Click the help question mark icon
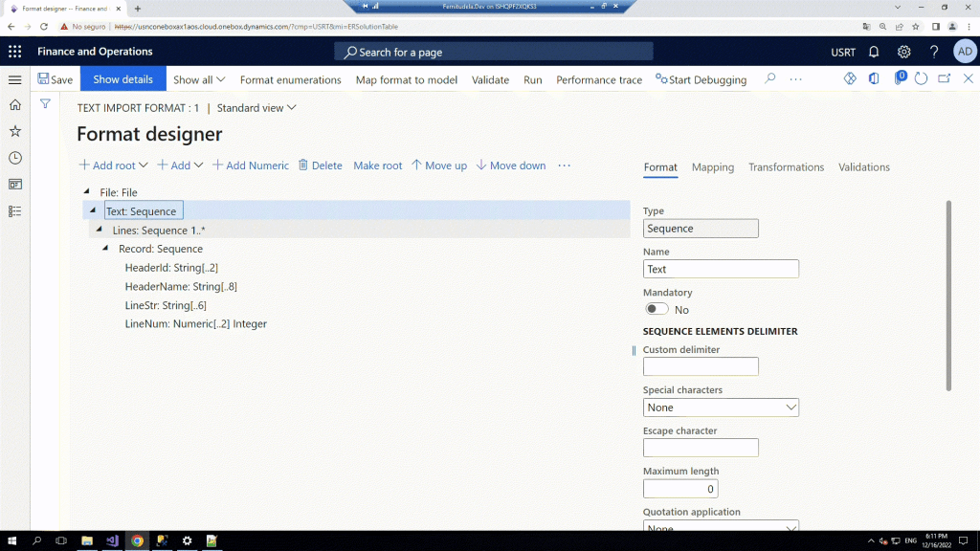 pos(934,52)
